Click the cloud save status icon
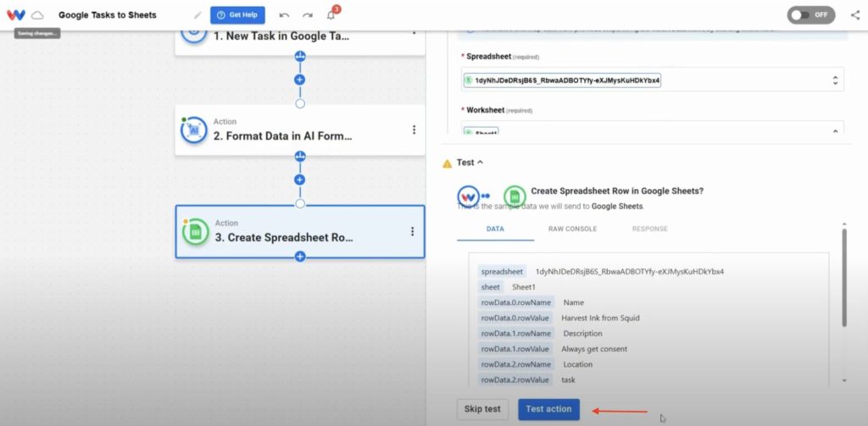Viewport: 868px width, 426px height. [x=37, y=15]
